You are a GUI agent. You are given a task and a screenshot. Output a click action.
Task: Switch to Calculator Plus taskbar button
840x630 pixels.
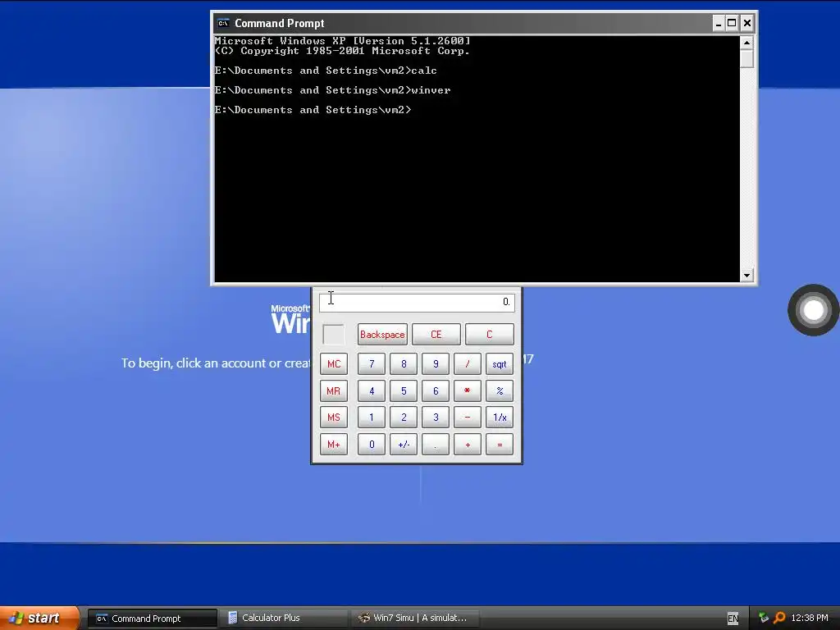(284, 619)
